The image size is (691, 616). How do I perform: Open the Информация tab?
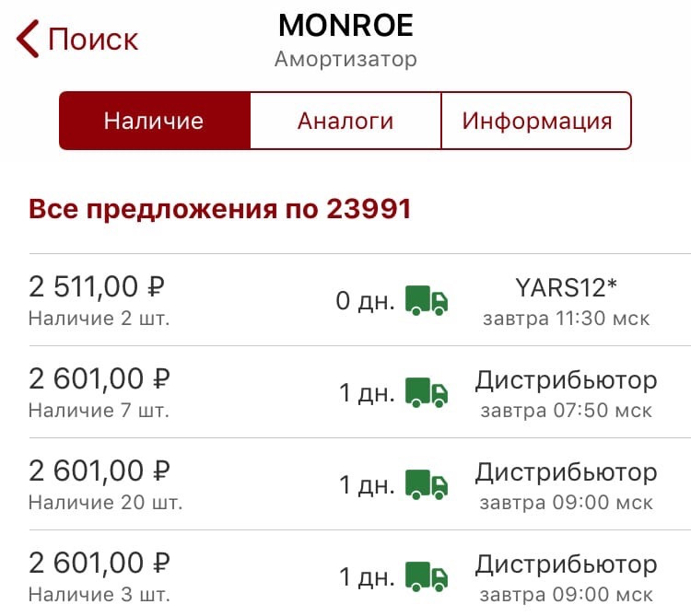tap(536, 121)
